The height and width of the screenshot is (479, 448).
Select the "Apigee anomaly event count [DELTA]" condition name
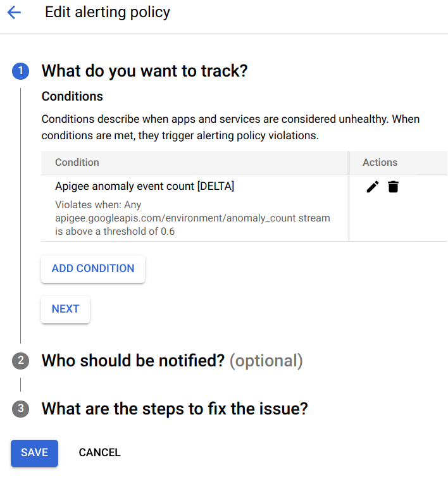point(144,186)
